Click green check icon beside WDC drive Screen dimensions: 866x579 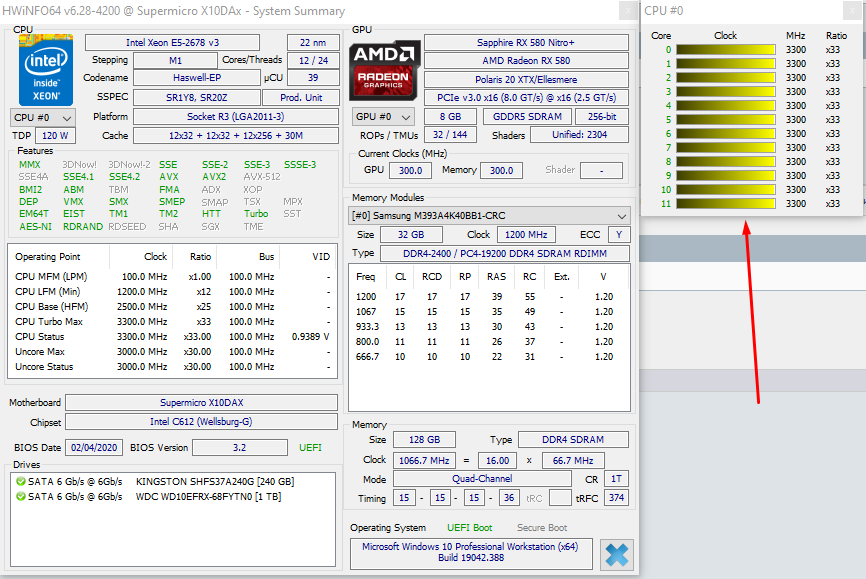click(x=21, y=497)
